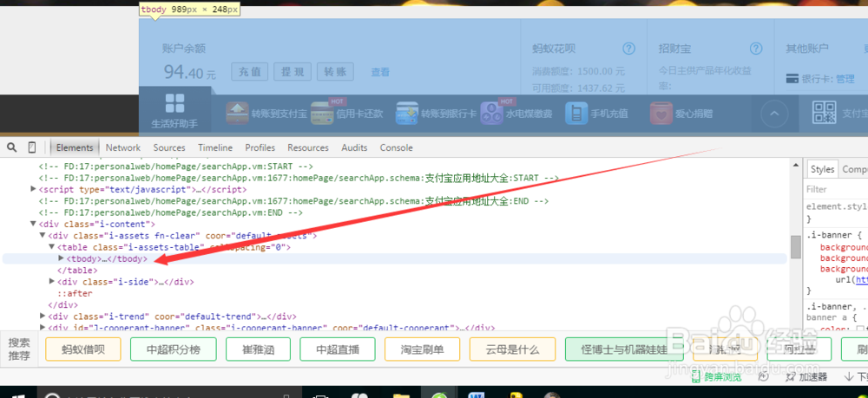
Task: Click the QR code icon
Action: [x=825, y=112]
